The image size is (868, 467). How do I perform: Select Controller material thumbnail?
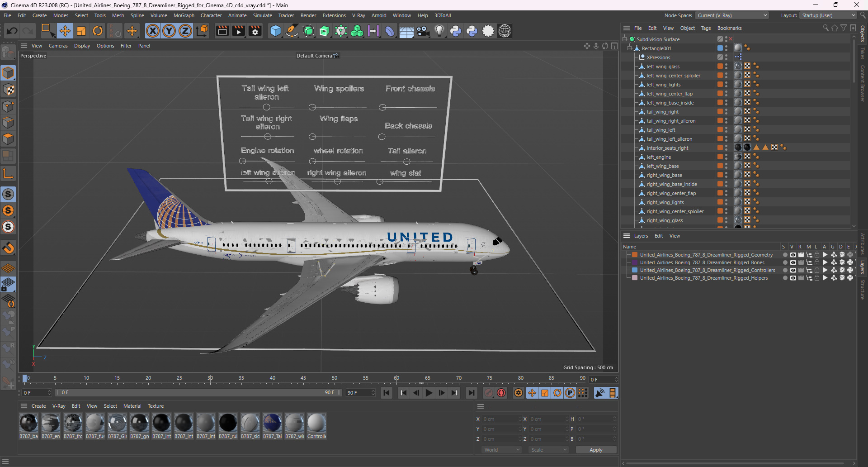(316, 423)
